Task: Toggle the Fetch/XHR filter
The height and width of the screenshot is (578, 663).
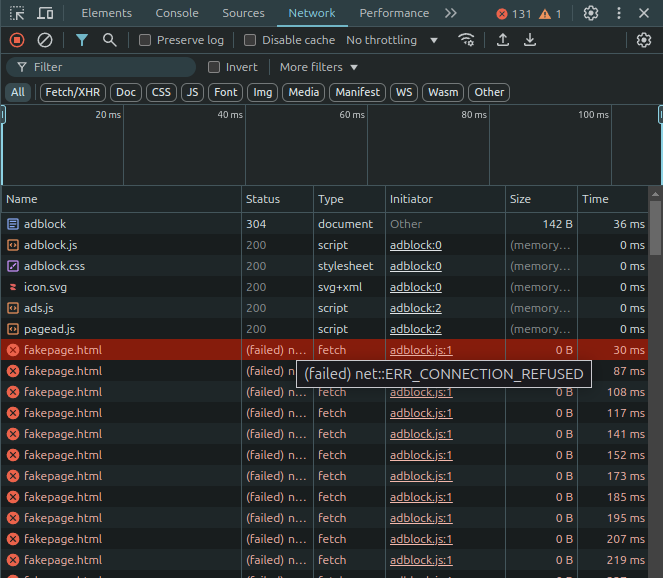Action: tap(73, 92)
